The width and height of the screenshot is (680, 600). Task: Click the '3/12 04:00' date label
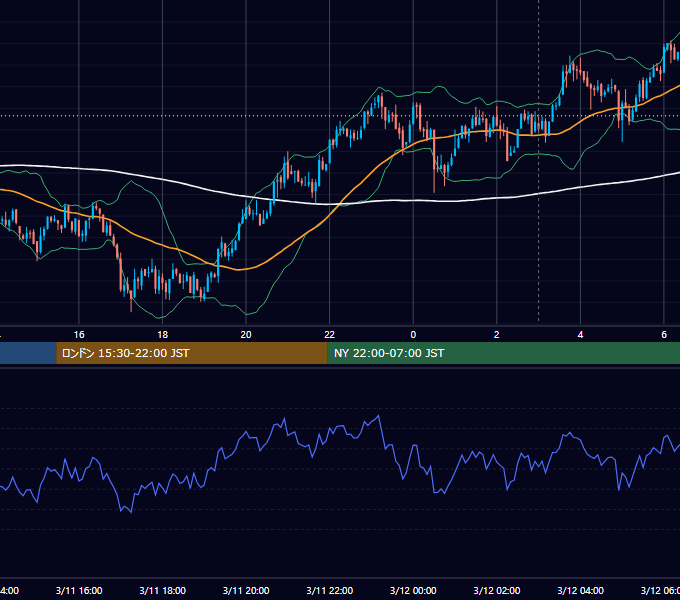(580, 590)
